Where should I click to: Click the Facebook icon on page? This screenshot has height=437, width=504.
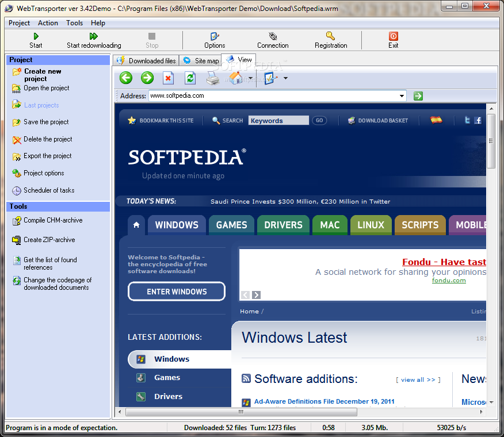tap(478, 121)
